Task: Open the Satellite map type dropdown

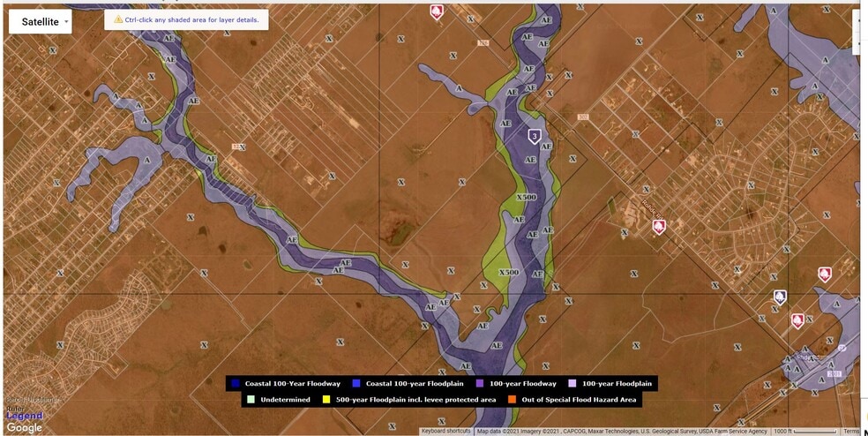Action: [x=41, y=22]
